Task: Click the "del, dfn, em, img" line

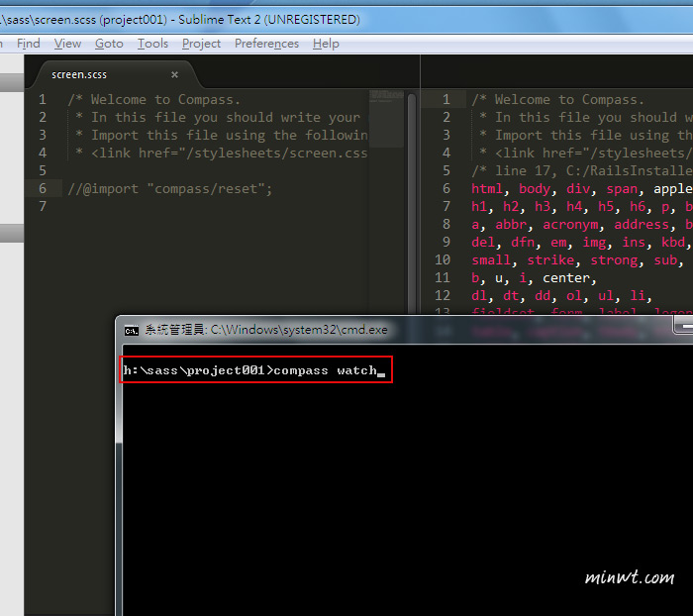Action: [582, 242]
